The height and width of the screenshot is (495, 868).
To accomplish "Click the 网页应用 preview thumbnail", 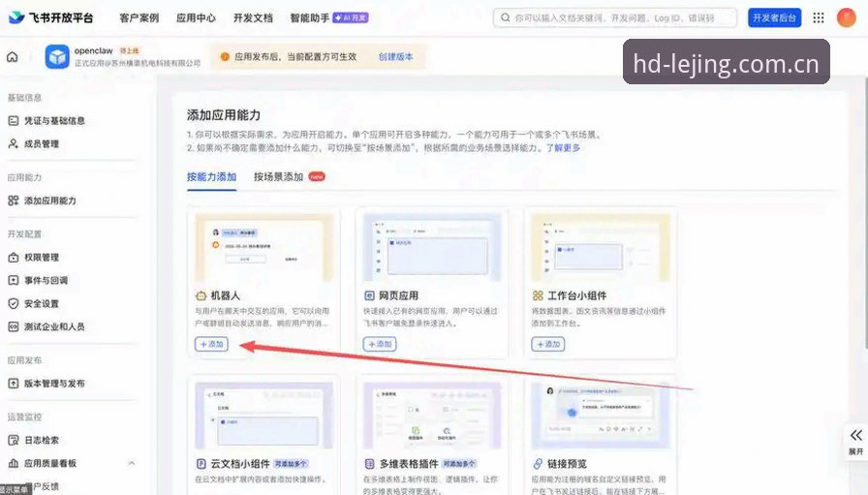I will coord(432,248).
